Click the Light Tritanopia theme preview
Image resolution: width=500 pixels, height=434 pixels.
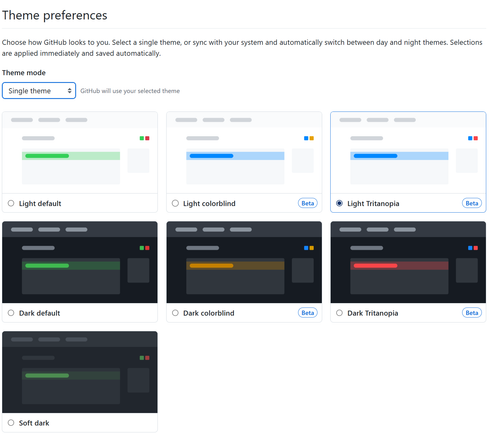[408, 153]
